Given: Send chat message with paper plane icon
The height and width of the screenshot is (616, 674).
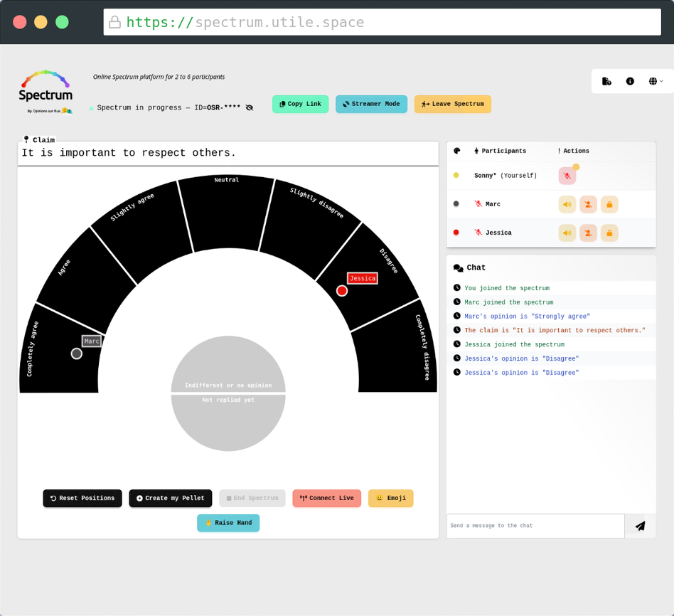Looking at the screenshot, I should [641, 526].
